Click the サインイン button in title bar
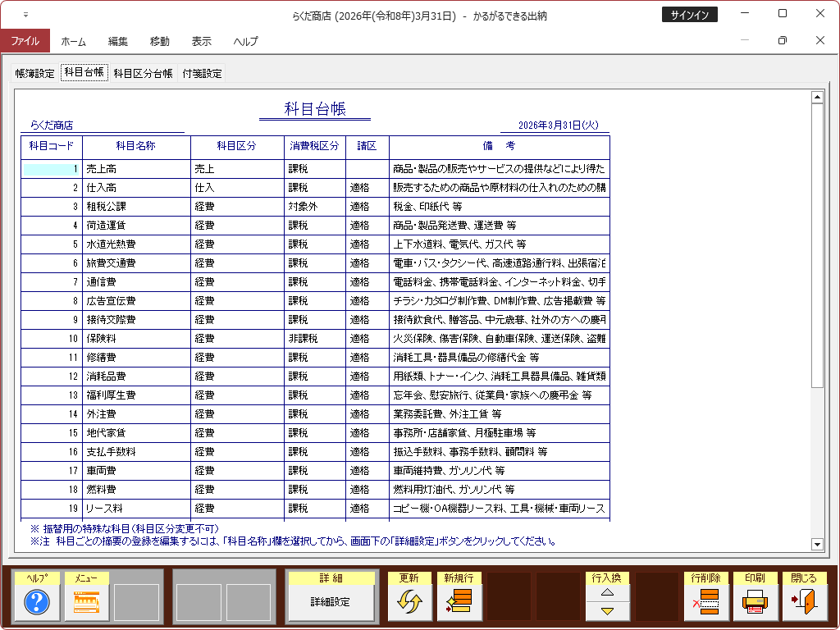 (690, 15)
